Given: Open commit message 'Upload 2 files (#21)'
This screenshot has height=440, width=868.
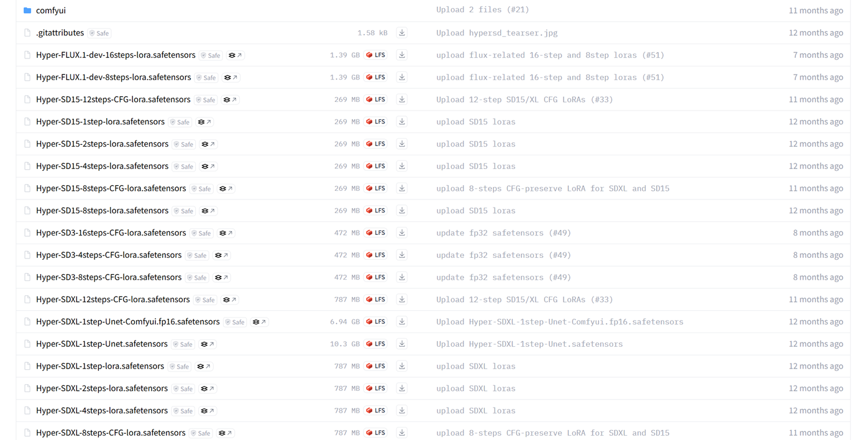Looking at the screenshot, I should [x=482, y=10].
